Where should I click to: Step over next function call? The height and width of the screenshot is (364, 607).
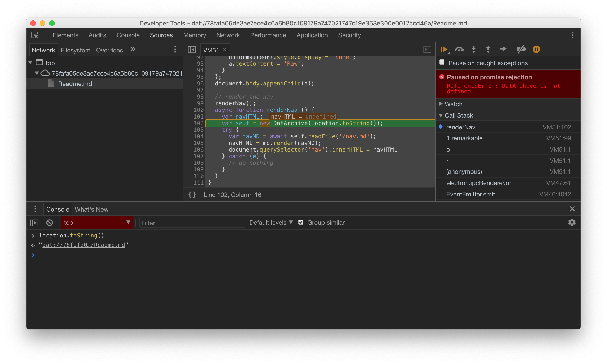pos(460,49)
